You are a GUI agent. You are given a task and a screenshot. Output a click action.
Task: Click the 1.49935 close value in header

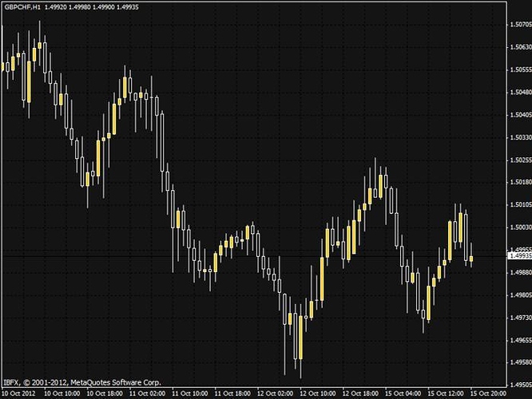[127, 6]
